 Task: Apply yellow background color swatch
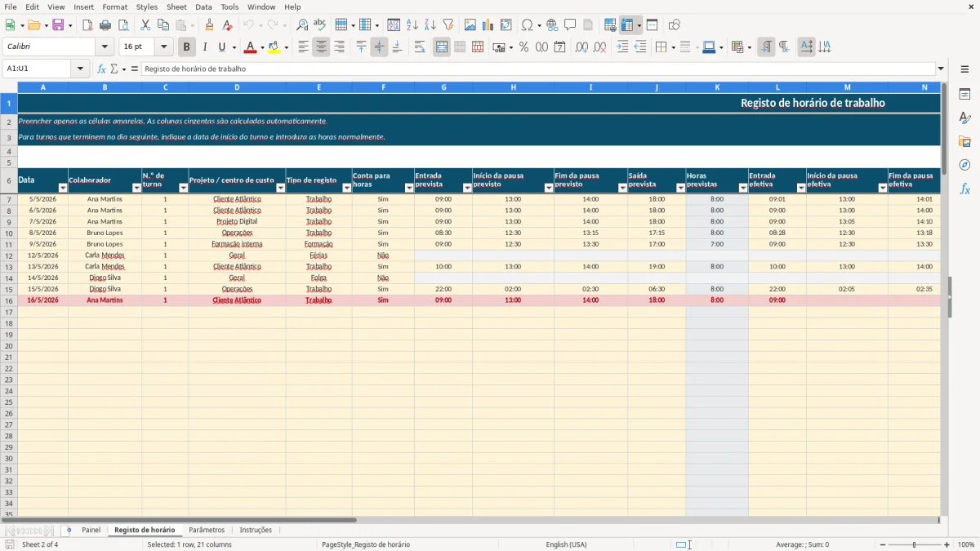pyautogui.click(x=274, y=47)
